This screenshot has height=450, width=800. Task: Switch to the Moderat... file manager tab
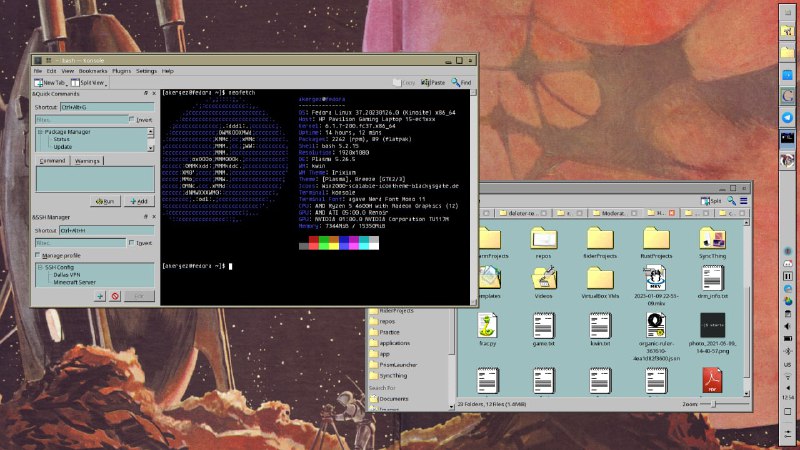612,213
